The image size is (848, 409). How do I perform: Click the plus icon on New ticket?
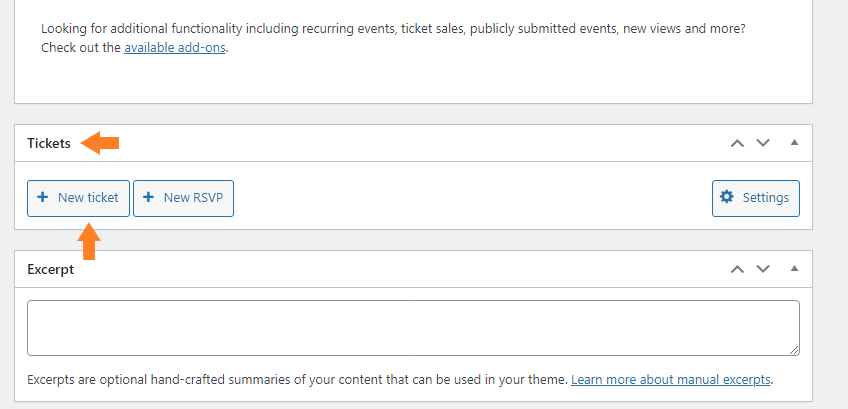click(x=42, y=197)
